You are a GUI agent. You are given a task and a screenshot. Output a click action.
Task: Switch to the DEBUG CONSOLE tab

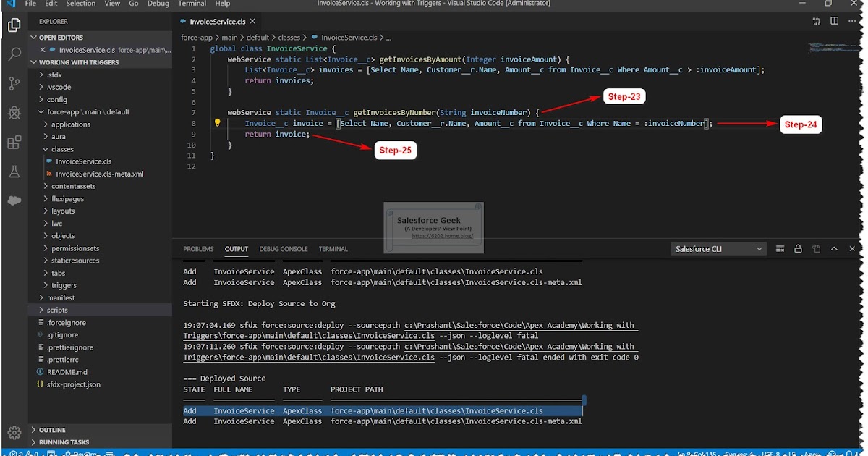pyautogui.click(x=284, y=249)
